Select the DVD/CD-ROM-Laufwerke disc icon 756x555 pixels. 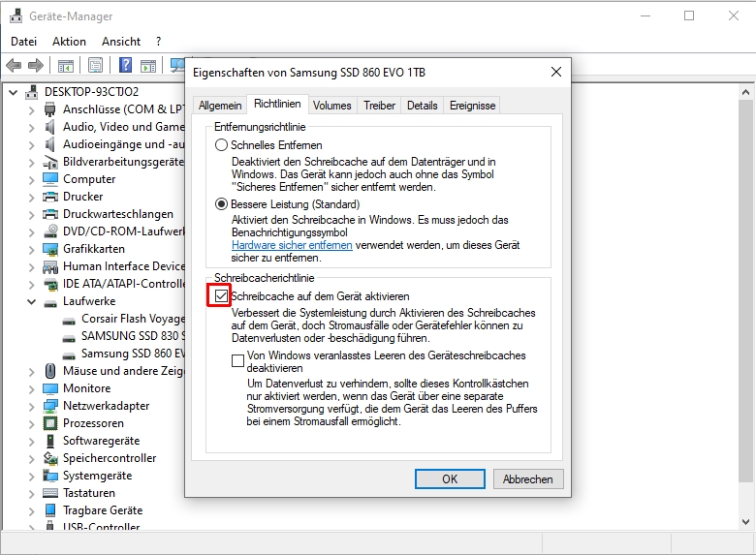[50, 231]
